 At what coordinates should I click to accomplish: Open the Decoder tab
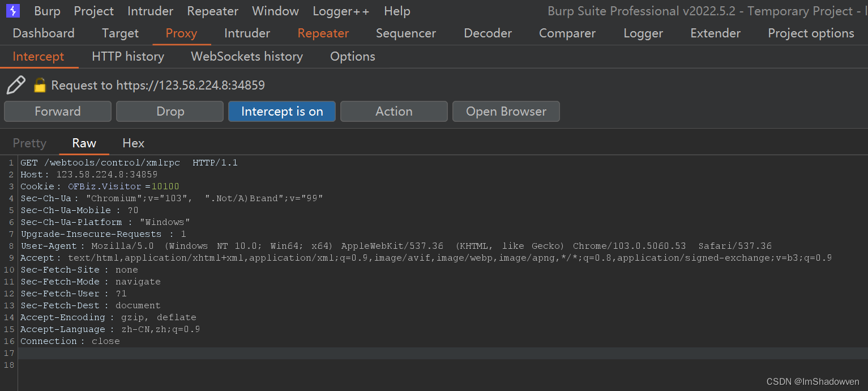(488, 33)
